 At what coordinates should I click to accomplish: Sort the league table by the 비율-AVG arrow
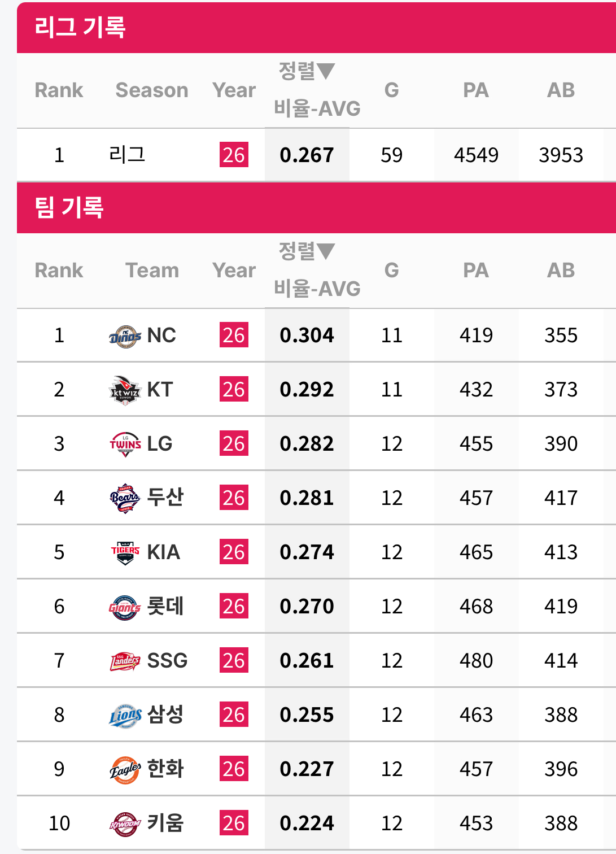(x=326, y=71)
